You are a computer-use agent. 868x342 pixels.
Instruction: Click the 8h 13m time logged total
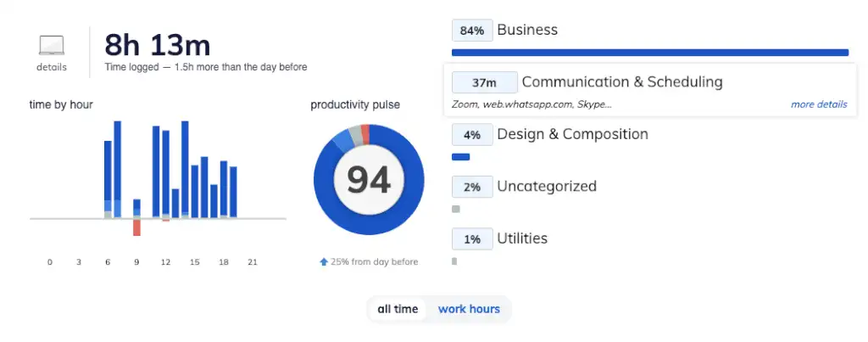pos(157,44)
